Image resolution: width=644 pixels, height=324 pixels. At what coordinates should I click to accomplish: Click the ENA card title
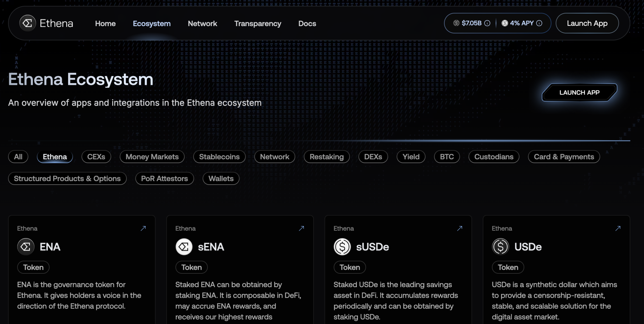[x=50, y=247]
